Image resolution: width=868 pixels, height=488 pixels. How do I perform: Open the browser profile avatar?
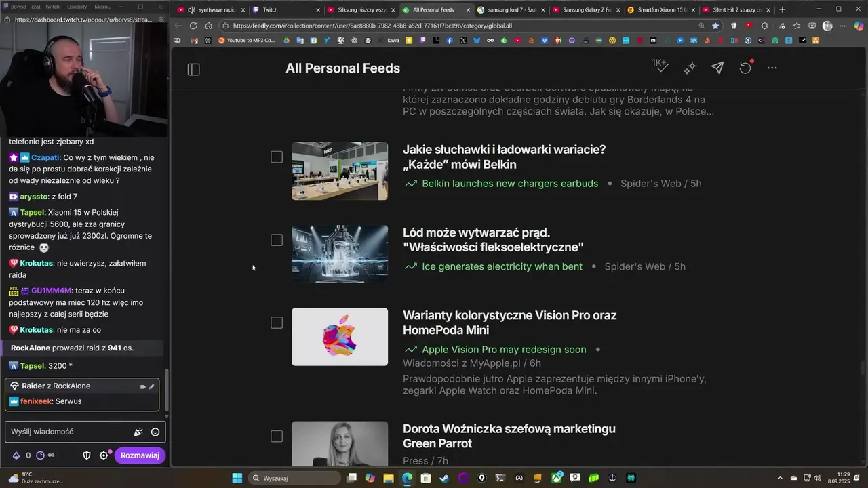pyautogui.click(x=827, y=26)
